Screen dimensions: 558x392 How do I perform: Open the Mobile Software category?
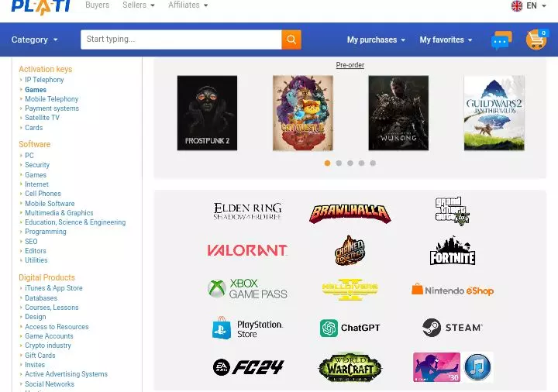50,204
